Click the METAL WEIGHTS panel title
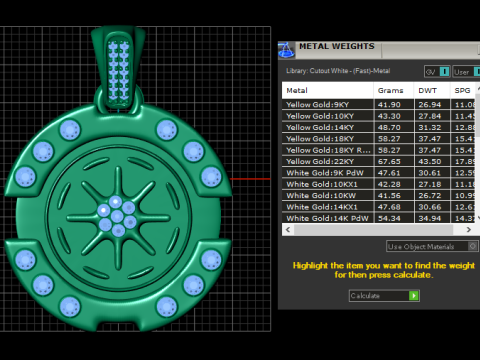 pyautogui.click(x=337, y=46)
